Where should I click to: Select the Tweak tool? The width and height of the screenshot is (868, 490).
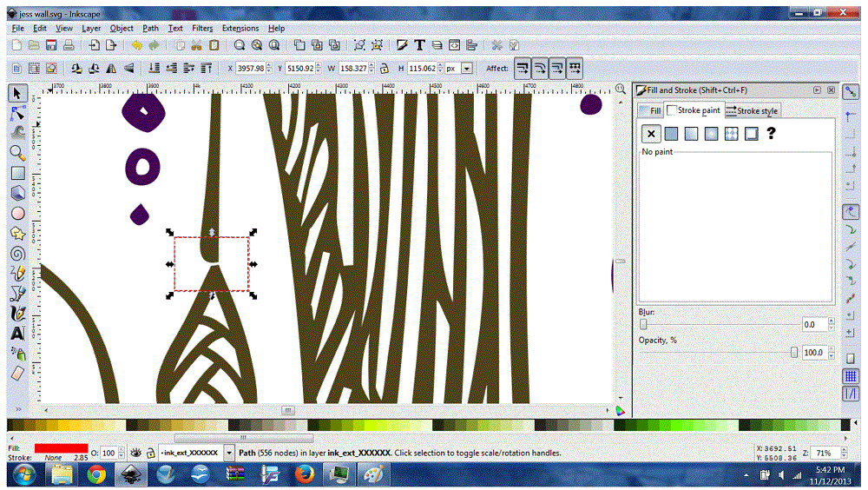point(17,133)
